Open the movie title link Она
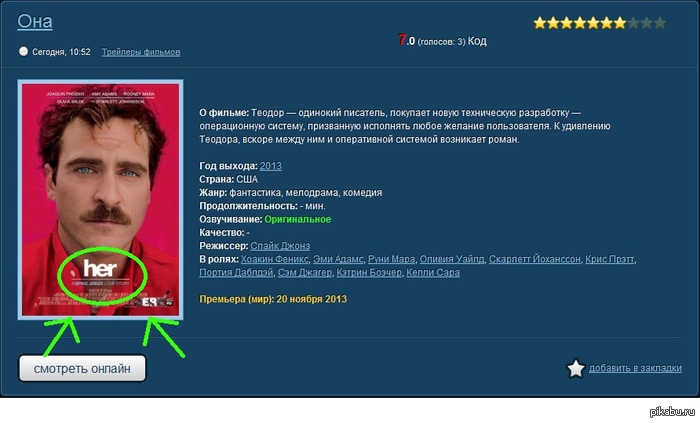The height and width of the screenshot is (423, 700). pos(35,21)
